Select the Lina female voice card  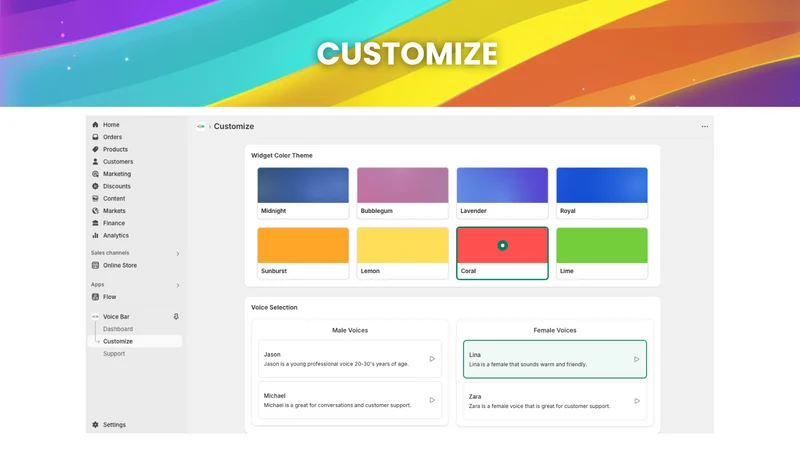point(555,359)
